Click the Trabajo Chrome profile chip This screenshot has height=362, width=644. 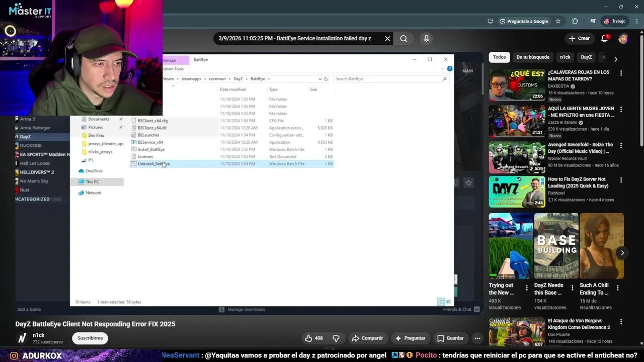click(x=614, y=21)
